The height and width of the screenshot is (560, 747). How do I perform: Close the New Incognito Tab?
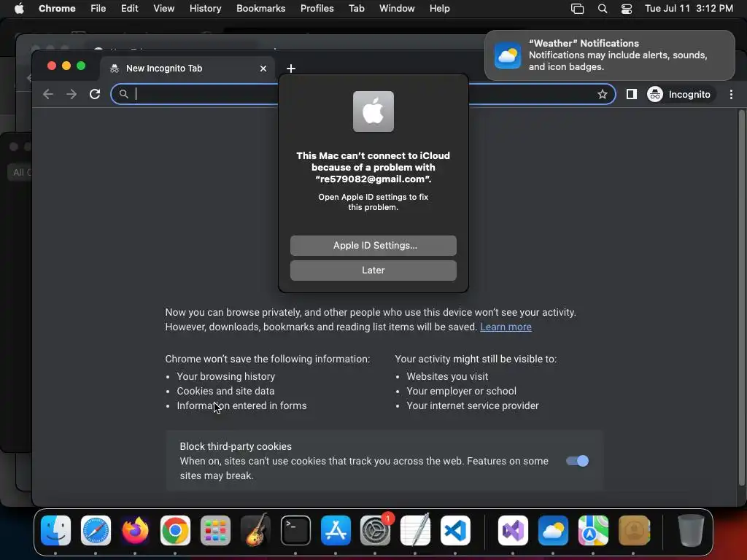click(263, 69)
